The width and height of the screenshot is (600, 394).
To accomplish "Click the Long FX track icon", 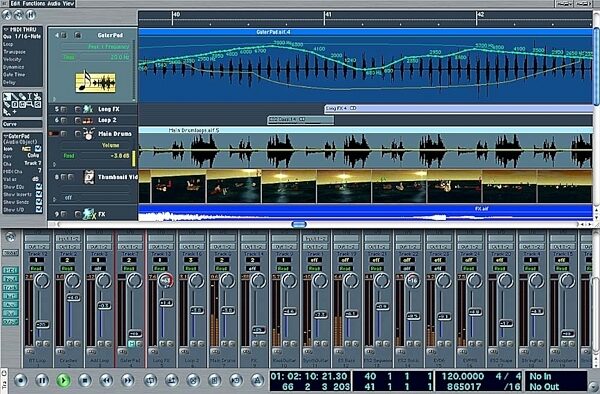I will coord(88,109).
